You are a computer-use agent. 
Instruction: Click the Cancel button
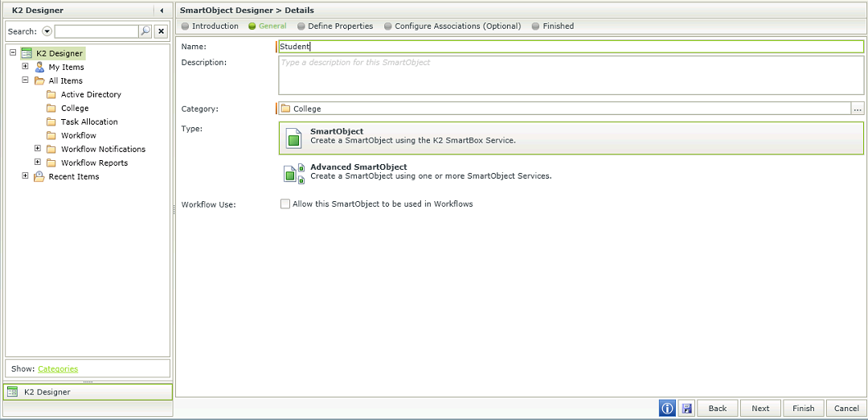pyautogui.click(x=846, y=409)
